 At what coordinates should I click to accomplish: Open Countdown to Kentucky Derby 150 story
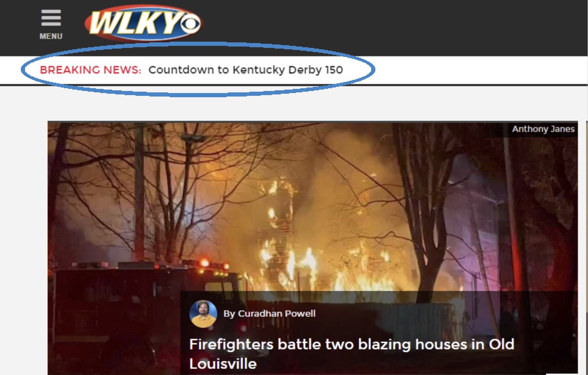click(246, 70)
